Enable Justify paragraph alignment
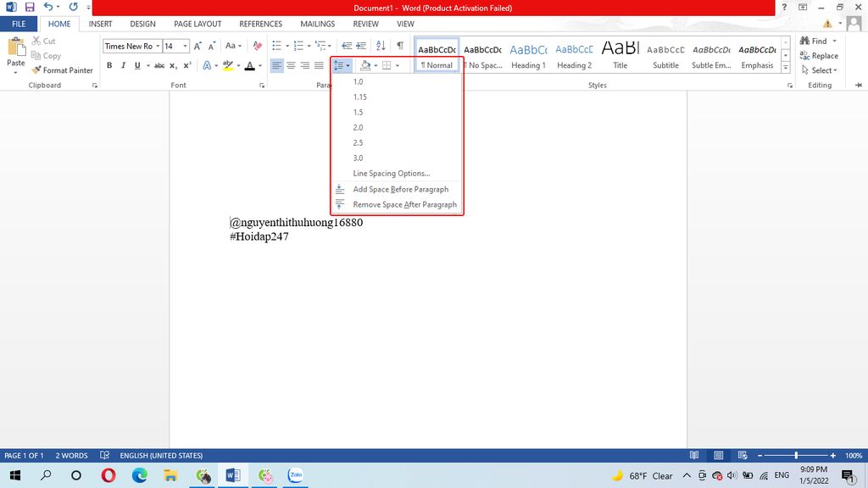The height and width of the screenshot is (488, 868). click(319, 65)
